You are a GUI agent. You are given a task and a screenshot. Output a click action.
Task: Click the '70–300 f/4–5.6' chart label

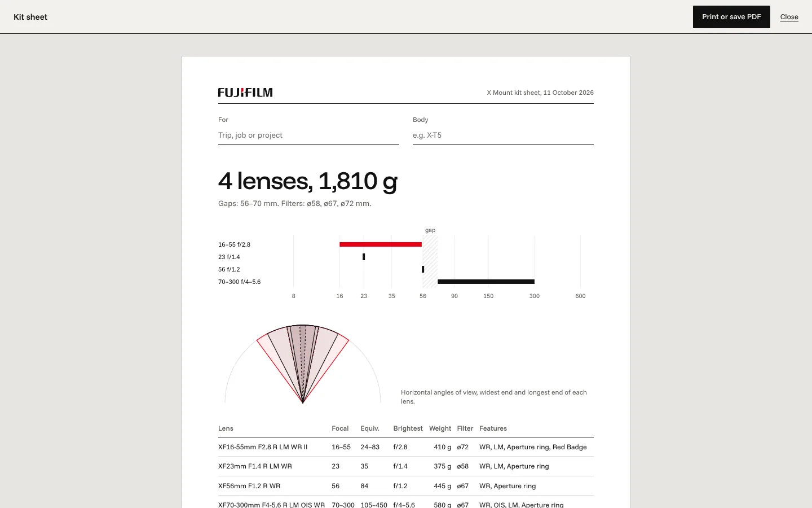239,282
